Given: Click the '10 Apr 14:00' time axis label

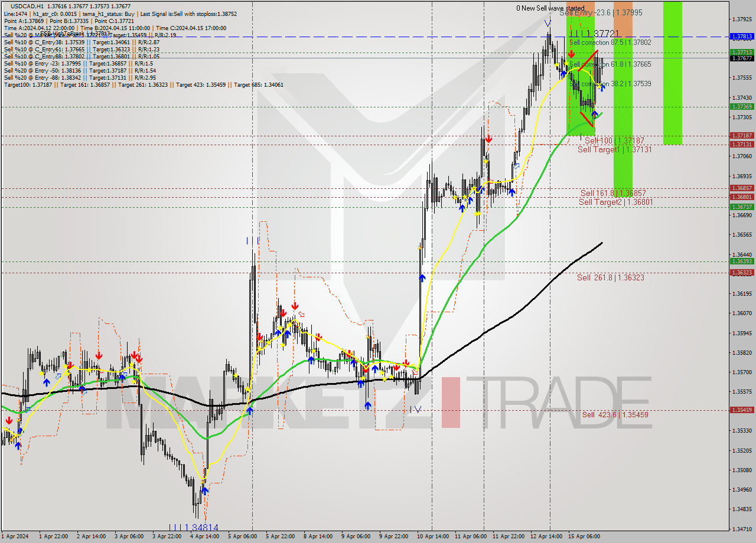Looking at the screenshot, I should [432, 537].
